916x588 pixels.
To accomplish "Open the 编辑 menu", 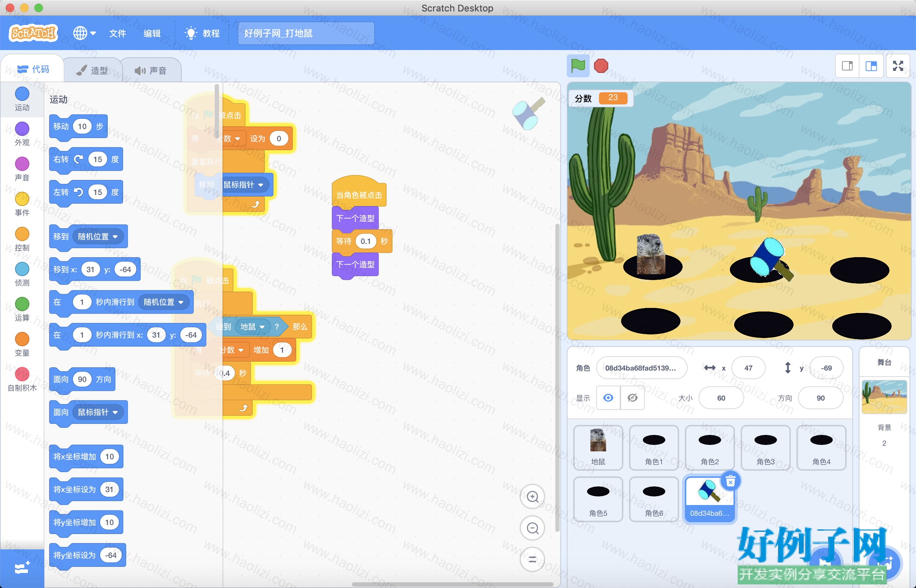I will [x=152, y=33].
